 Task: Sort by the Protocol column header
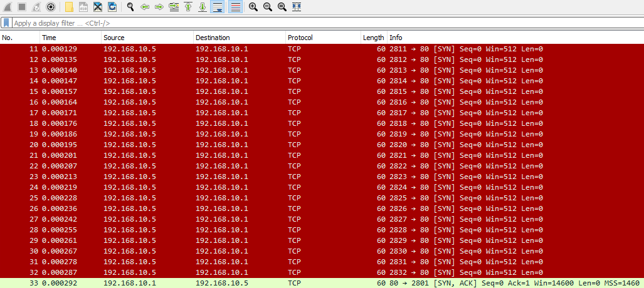pos(323,38)
